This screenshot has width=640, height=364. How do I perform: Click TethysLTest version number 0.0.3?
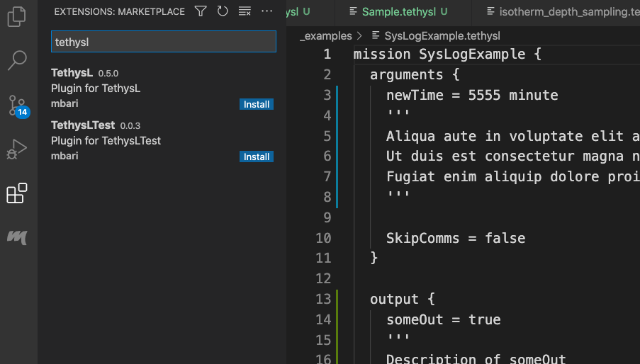coord(130,126)
